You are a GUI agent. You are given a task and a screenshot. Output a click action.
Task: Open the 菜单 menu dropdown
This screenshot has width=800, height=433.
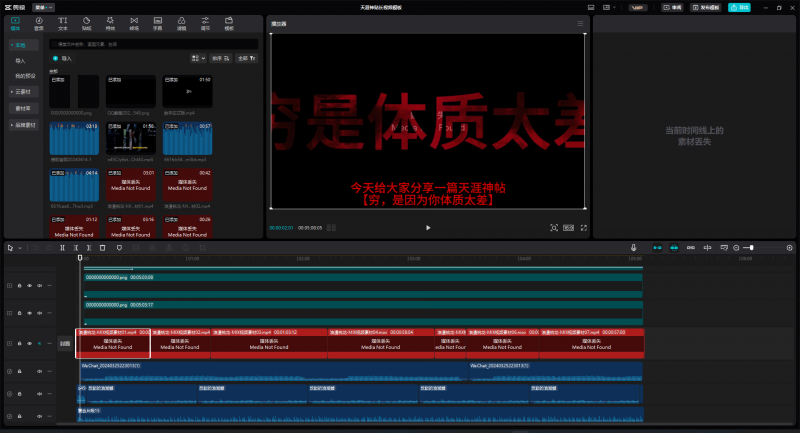pyautogui.click(x=43, y=8)
